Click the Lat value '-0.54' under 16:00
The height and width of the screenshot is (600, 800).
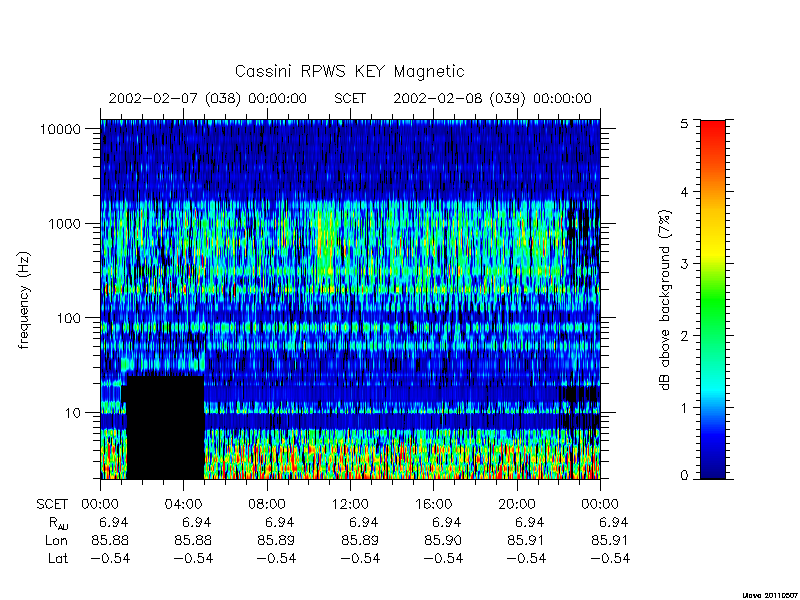tap(443, 559)
